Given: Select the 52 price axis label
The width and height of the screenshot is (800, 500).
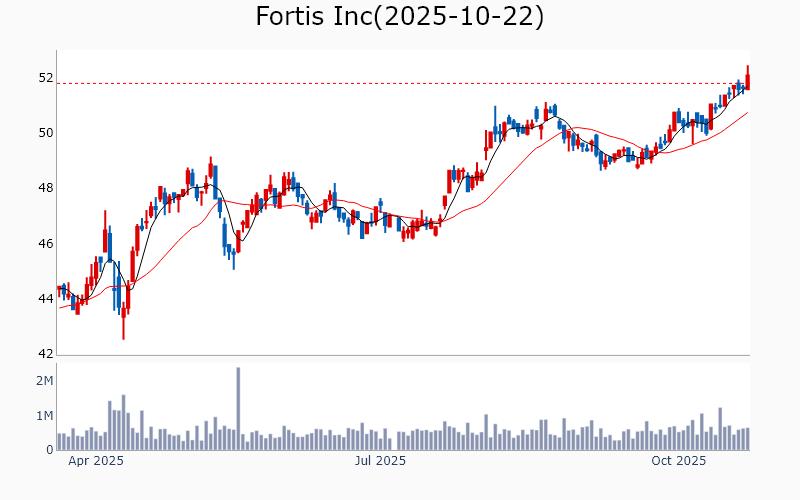Looking at the screenshot, I should click(x=46, y=78).
